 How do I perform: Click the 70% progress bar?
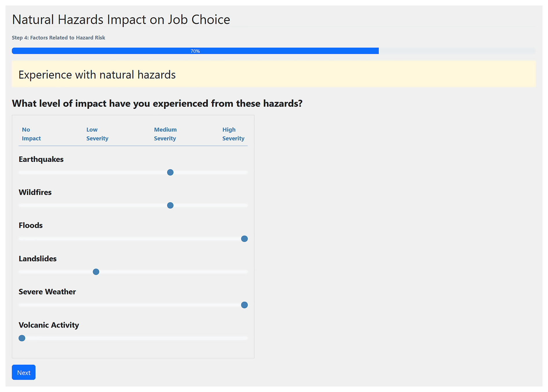pos(195,51)
